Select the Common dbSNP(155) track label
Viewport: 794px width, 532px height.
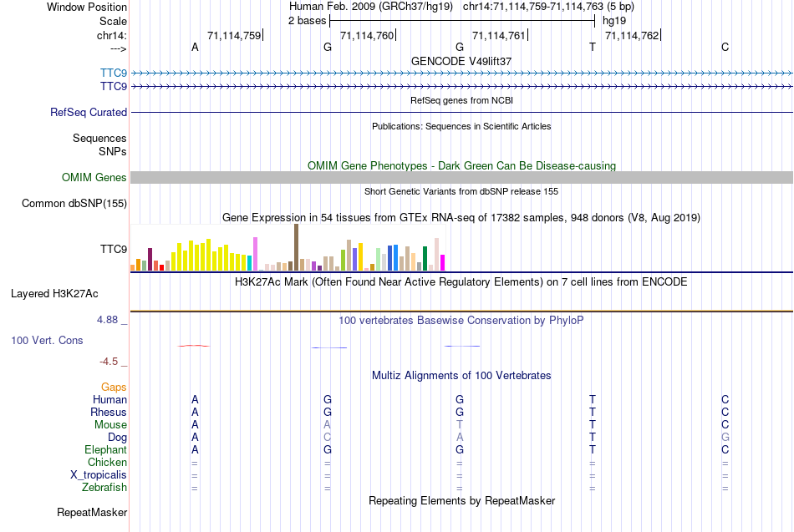coord(74,204)
